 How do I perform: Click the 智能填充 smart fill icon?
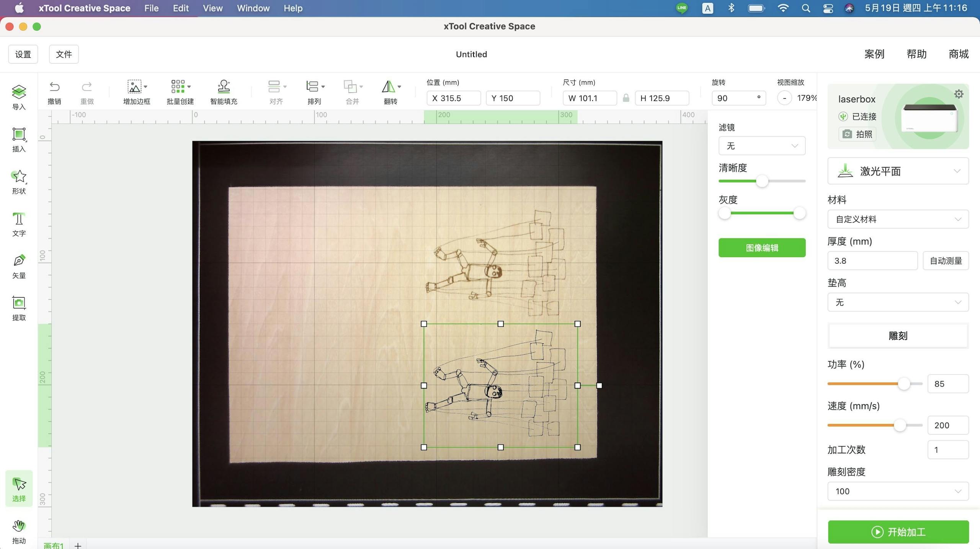[224, 87]
